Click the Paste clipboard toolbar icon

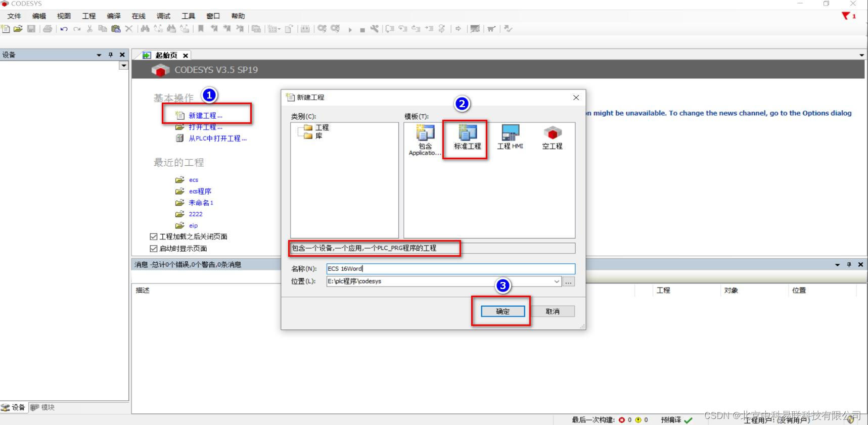coord(116,29)
